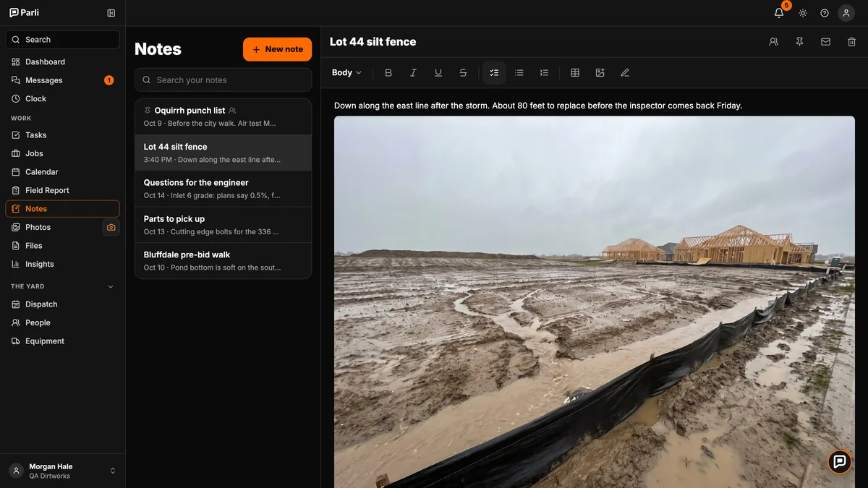The height and width of the screenshot is (488, 868).
Task: Collapse The Yard section chevron
Action: click(111, 286)
